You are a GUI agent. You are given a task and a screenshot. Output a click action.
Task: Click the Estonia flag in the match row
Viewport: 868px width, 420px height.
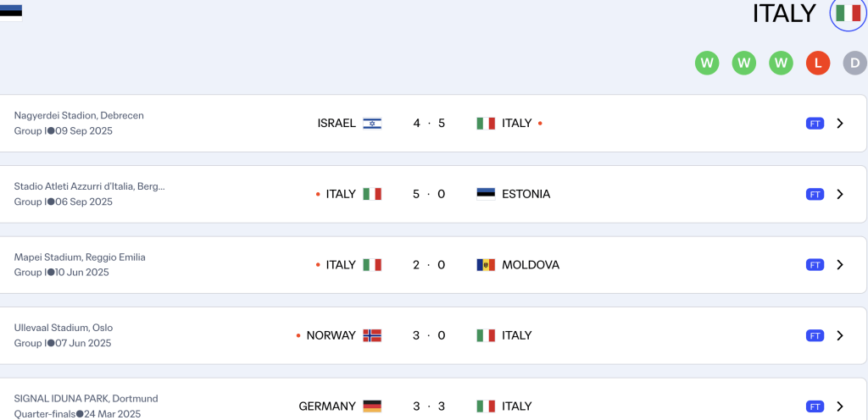click(x=486, y=194)
